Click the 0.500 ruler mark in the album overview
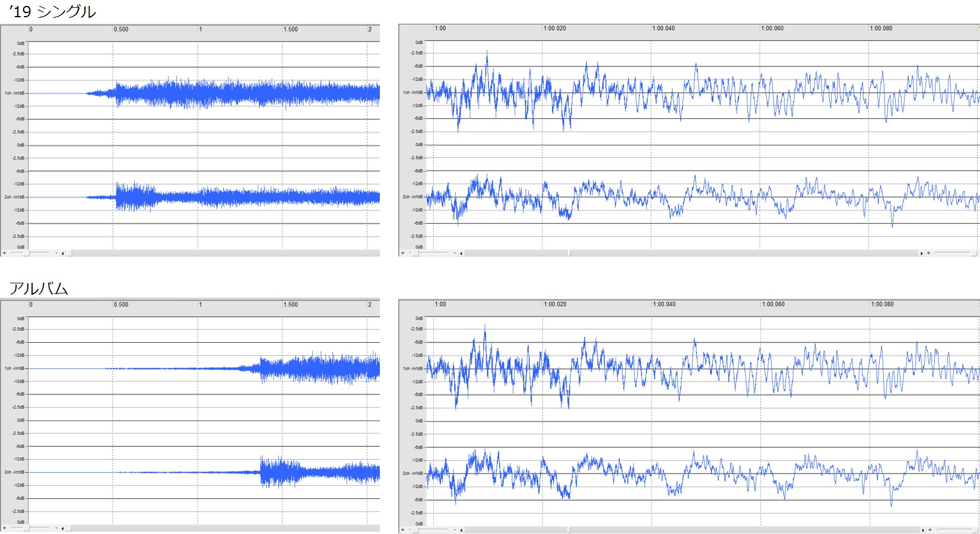980x534 pixels. [x=121, y=305]
